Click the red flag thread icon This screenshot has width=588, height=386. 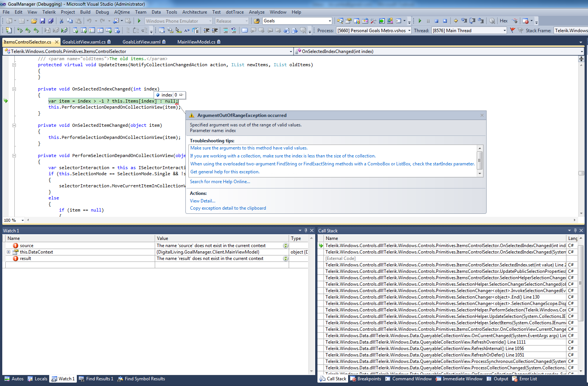pyautogui.click(x=512, y=31)
